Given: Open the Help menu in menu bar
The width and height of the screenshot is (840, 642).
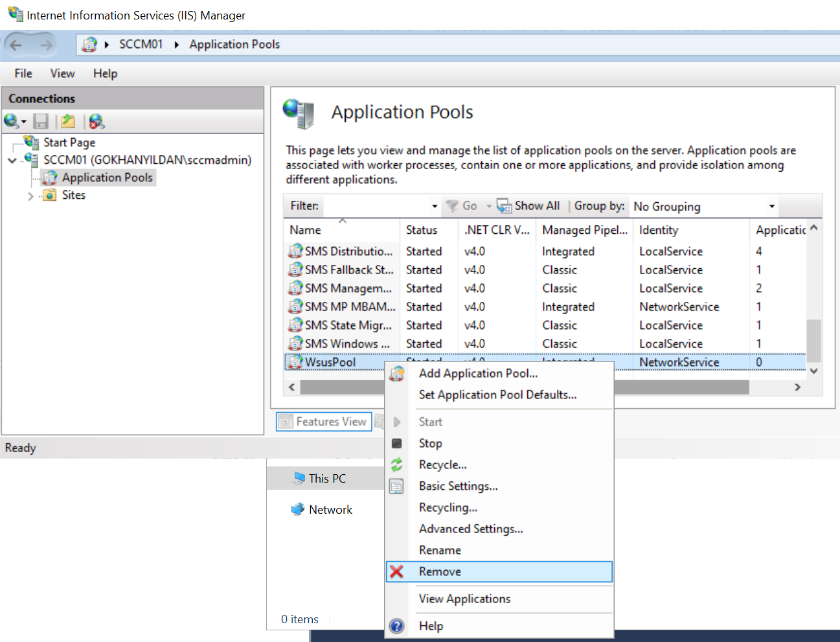Looking at the screenshot, I should click(x=105, y=73).
